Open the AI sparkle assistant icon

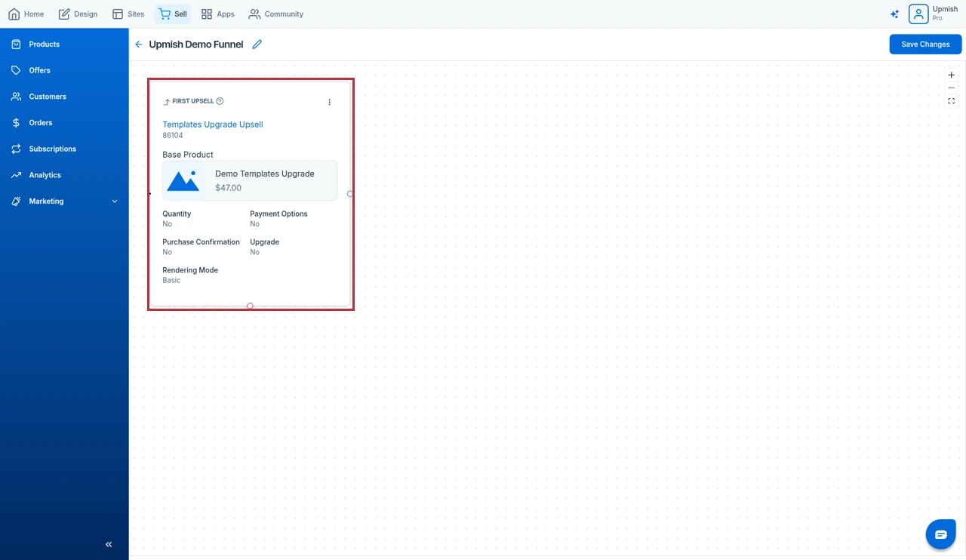tap(894, 14)
